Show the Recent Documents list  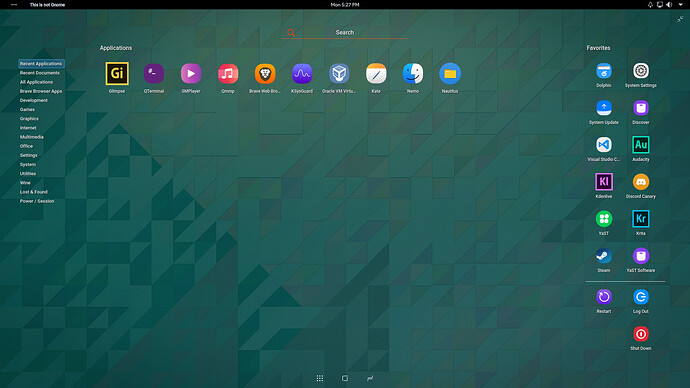coord(40,73)
